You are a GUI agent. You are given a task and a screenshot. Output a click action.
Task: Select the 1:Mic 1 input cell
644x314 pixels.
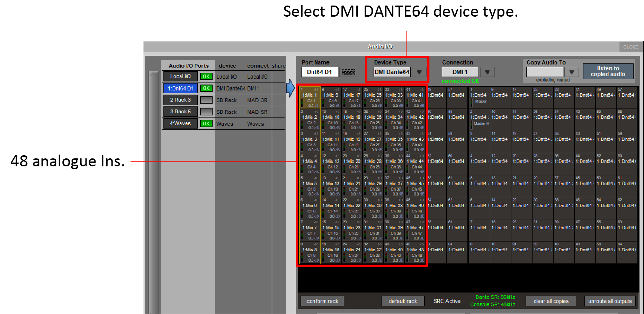[x=310, y=98]
